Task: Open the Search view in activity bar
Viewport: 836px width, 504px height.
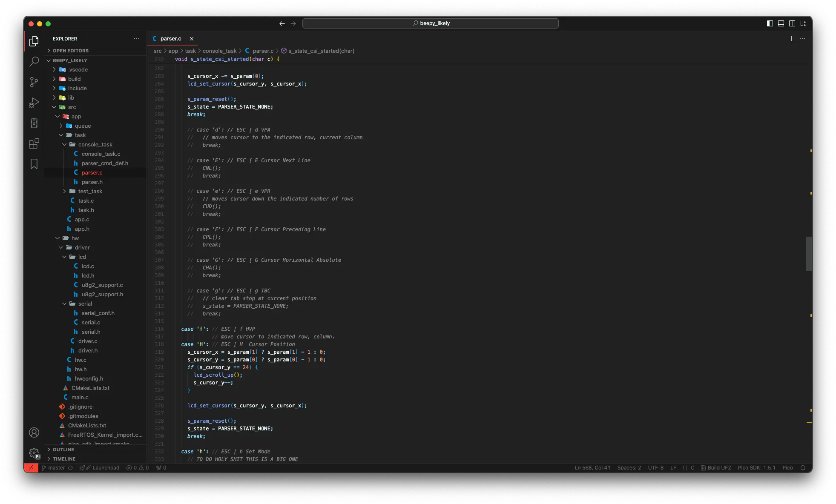Action: click(34, 62)
